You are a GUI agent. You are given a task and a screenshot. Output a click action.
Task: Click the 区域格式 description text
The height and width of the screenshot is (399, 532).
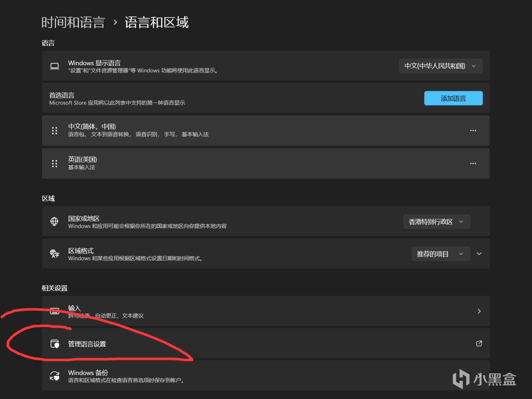tap(135, 258)
